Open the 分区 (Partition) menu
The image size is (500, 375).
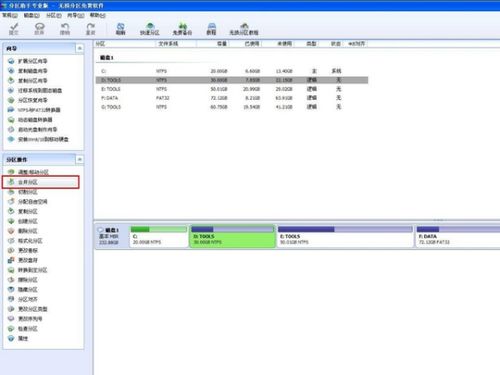coord(54,15)
